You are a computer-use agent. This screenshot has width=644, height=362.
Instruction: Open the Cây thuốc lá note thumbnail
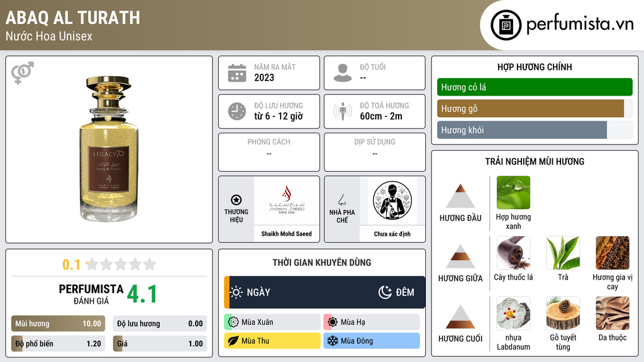[x=513, y=253]
